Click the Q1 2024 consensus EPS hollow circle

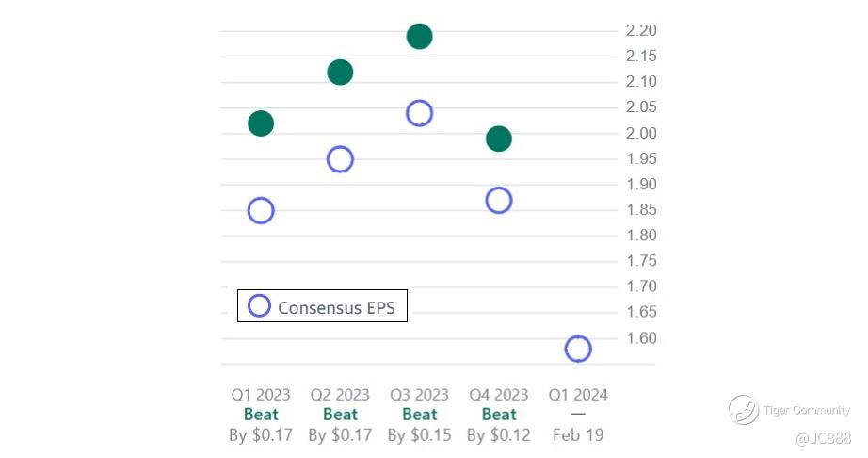tap(578, 349)
